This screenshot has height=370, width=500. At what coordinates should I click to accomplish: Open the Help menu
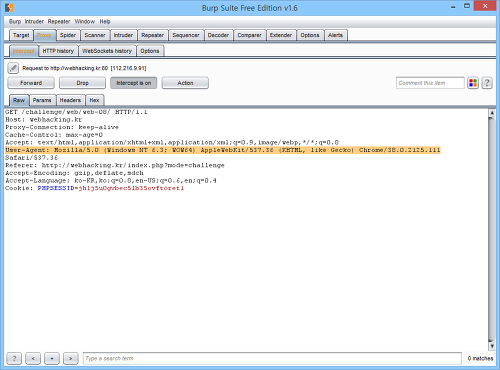coord(105,21)
